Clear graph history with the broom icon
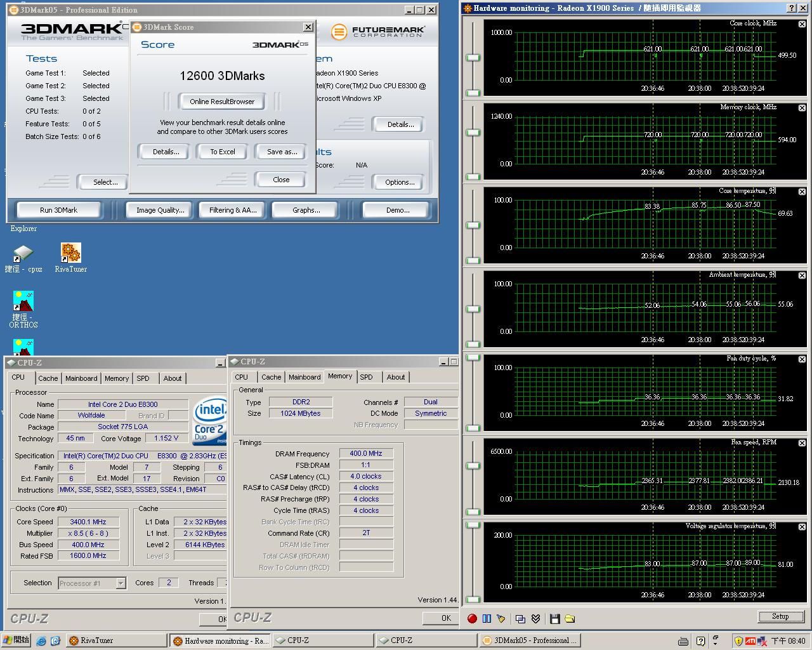The width and height of the screenshot is (812, 650). (x=501, y=618)
